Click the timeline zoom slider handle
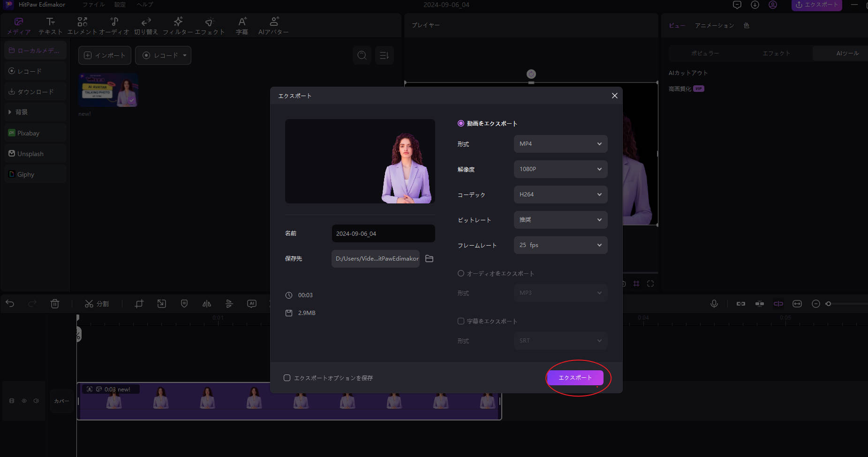This screenshot has width=868, height=457. point(829,304)
